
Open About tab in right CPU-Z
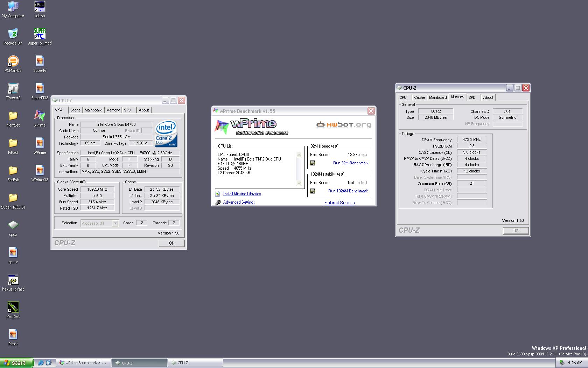click(x=488, y=97)
